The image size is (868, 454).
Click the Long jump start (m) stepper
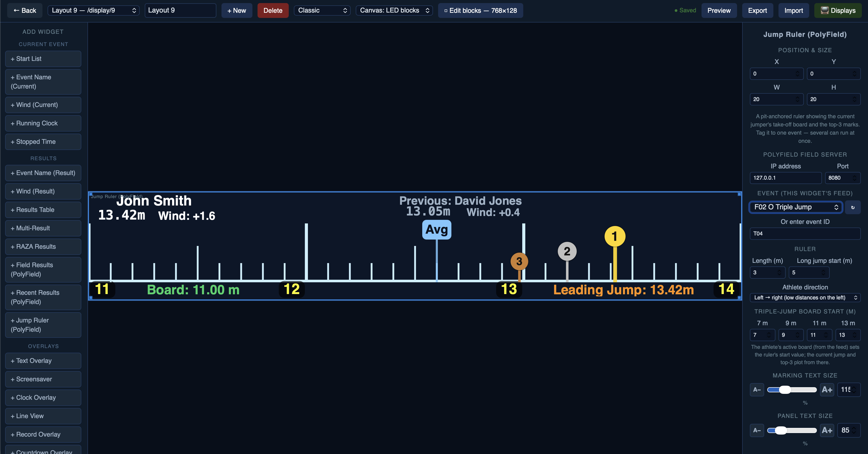pyautogui.click(x=809, y=273)
